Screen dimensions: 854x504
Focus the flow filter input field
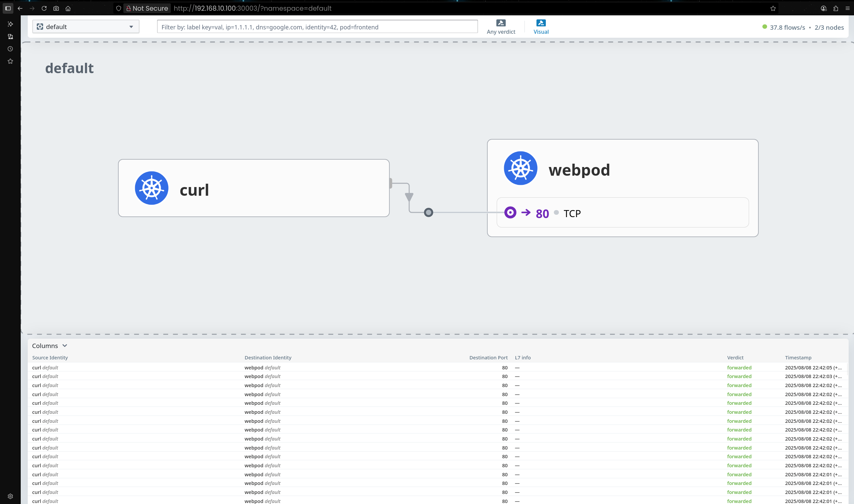coord(318,27)
